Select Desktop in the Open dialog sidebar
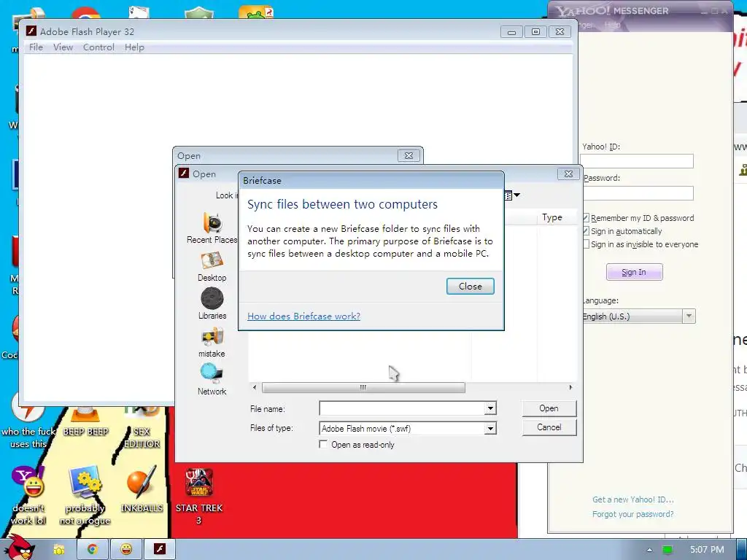This screenshot has width=747, height=560. (212, 267)
